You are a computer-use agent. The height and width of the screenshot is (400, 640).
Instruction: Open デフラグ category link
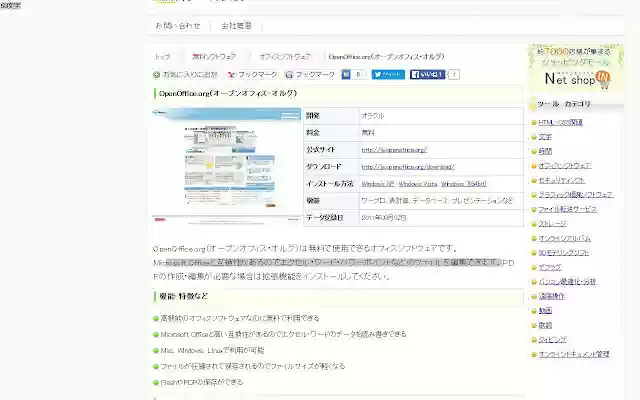pos(550,267)
